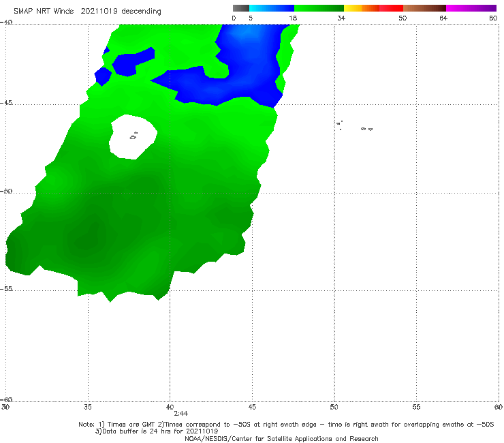Click the longitude axis label '45'
Screen dimensions: 504x443
252,407
